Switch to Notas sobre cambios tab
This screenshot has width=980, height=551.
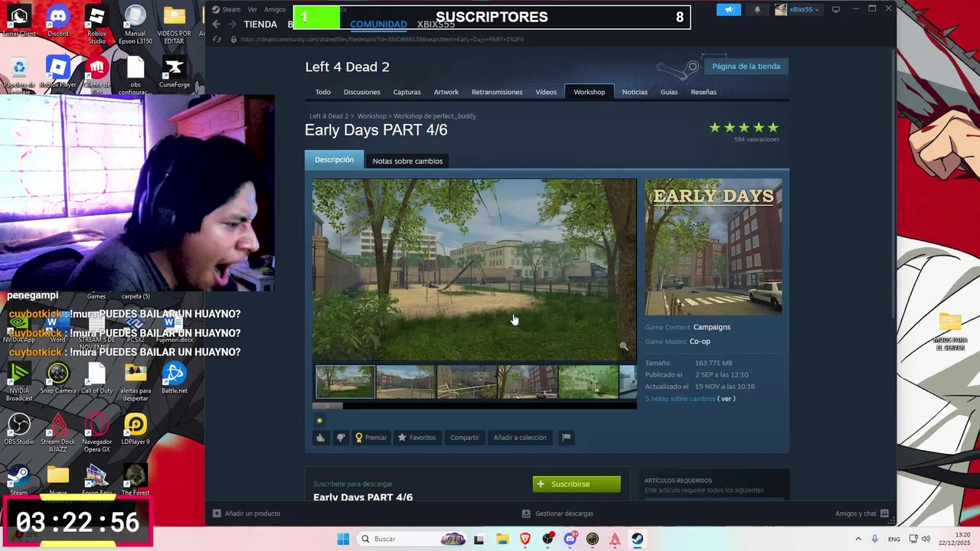pos(407,161)
